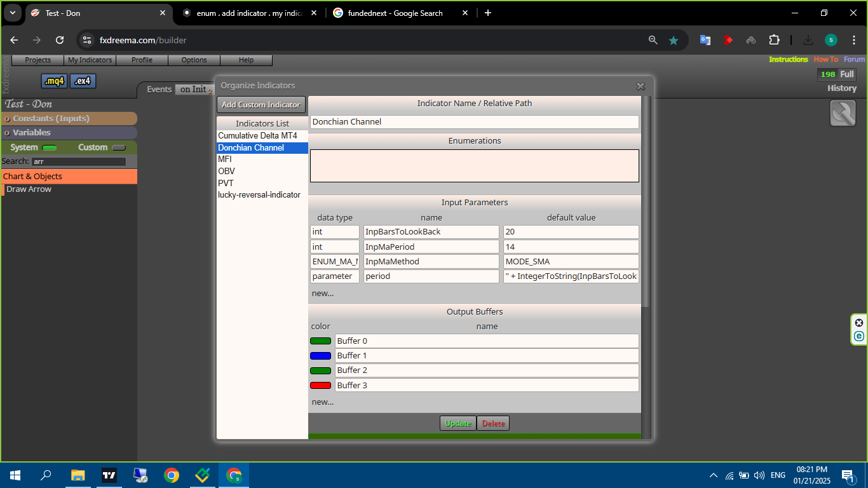Select MFI in the Indicators List
Image resolution: width=868 pixels, height=488 pixels.
pyautogui.click(x=262, y=159)
